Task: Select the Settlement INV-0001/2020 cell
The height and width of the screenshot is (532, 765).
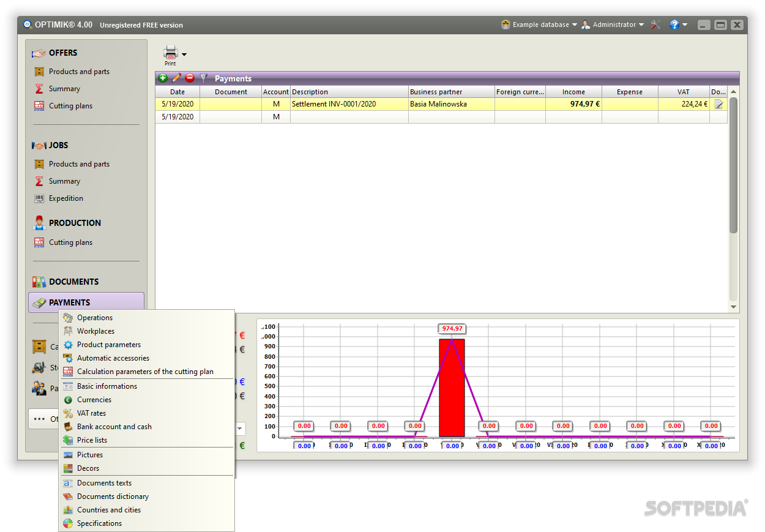Action: (x=349, y=104)
